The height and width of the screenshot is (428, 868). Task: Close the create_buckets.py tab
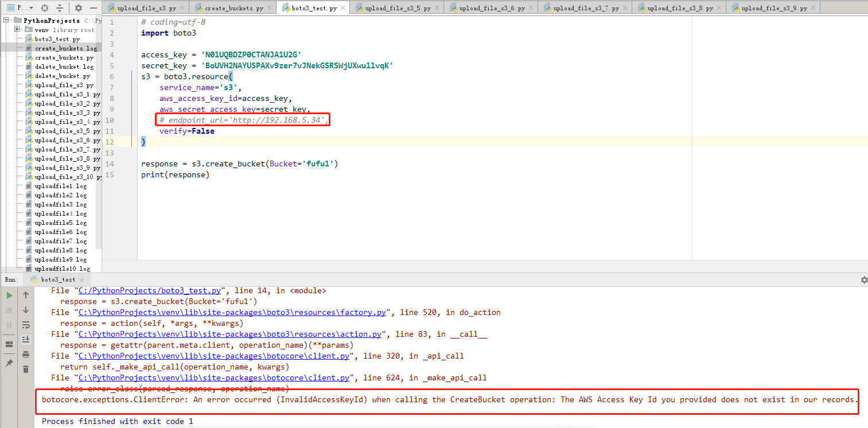pyautogui.click(x=270, y=8)
